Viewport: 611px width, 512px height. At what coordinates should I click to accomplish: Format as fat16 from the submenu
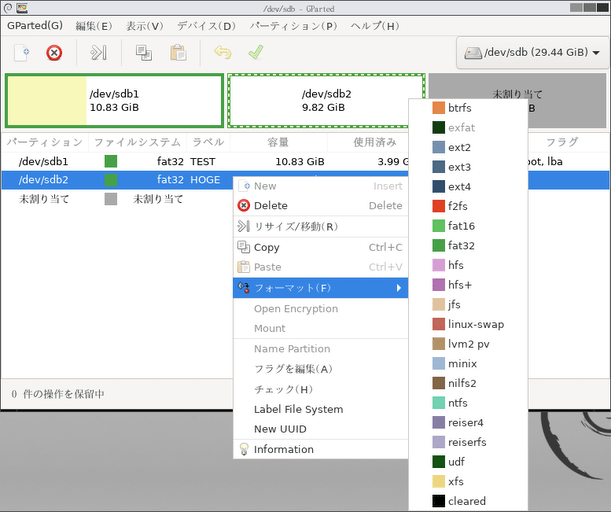coord(468,226)
